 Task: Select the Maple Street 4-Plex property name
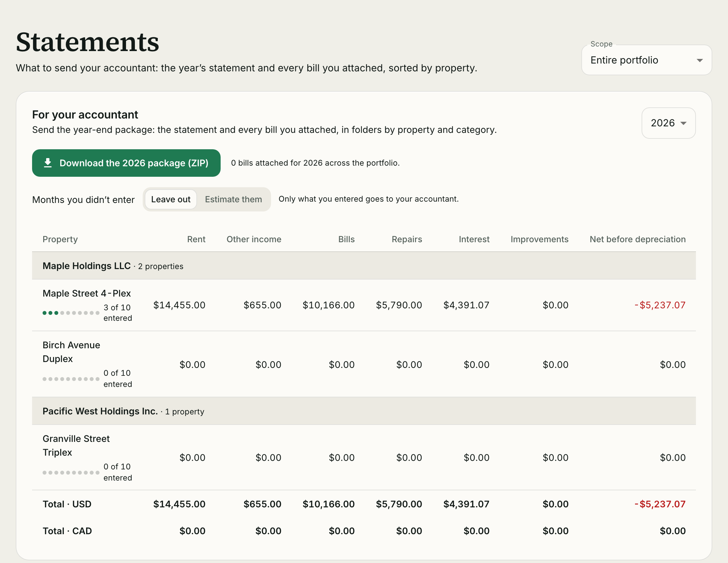tap(87, 293)
